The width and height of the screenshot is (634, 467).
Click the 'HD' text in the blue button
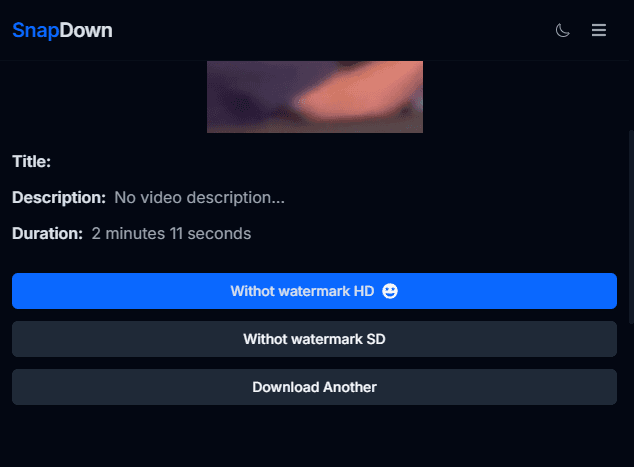(x=364, y=291)
